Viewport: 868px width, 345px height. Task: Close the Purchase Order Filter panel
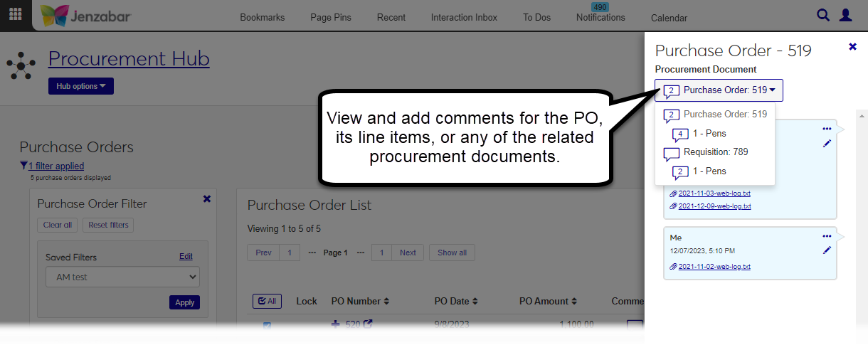[207, 199]
